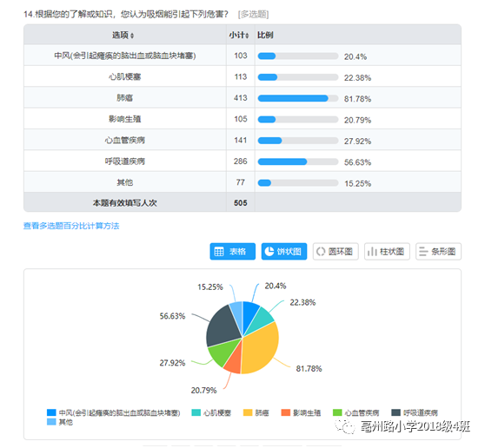Sort by the 选项 column arrow
Image resolution: width=485 pixels, height=448 pixels.
pos(132,36)
